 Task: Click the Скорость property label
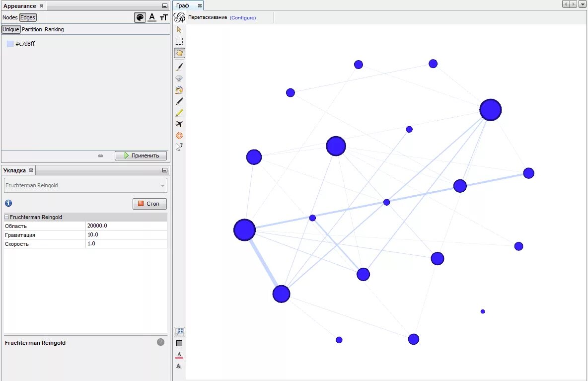[x=17, y=244]
